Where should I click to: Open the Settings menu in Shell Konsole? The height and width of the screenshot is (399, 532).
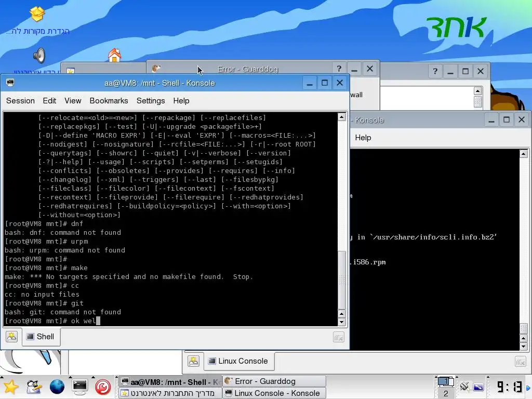click(x=151, y=101)
